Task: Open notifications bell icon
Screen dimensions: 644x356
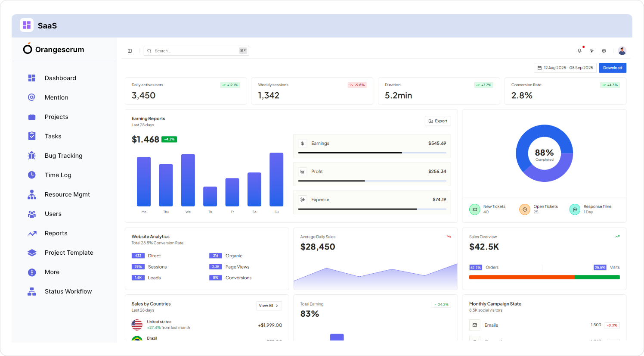Action: [x=579, y=51]
